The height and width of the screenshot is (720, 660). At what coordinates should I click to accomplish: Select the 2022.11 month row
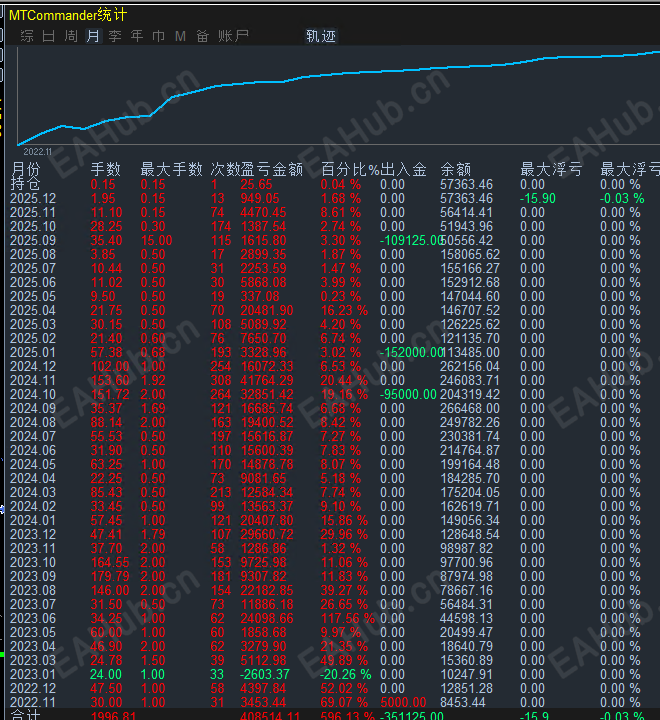click(330, 703)
